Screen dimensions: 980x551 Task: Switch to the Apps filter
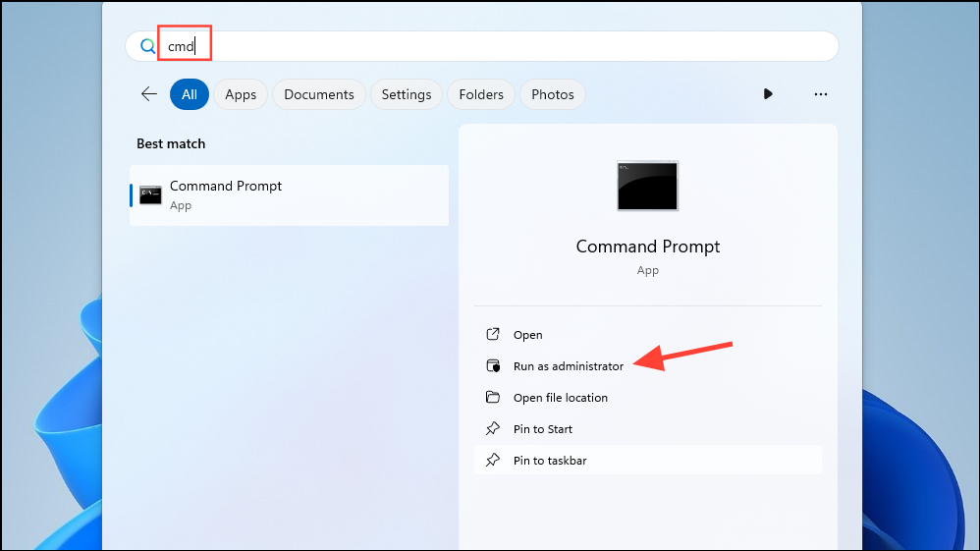241,94
